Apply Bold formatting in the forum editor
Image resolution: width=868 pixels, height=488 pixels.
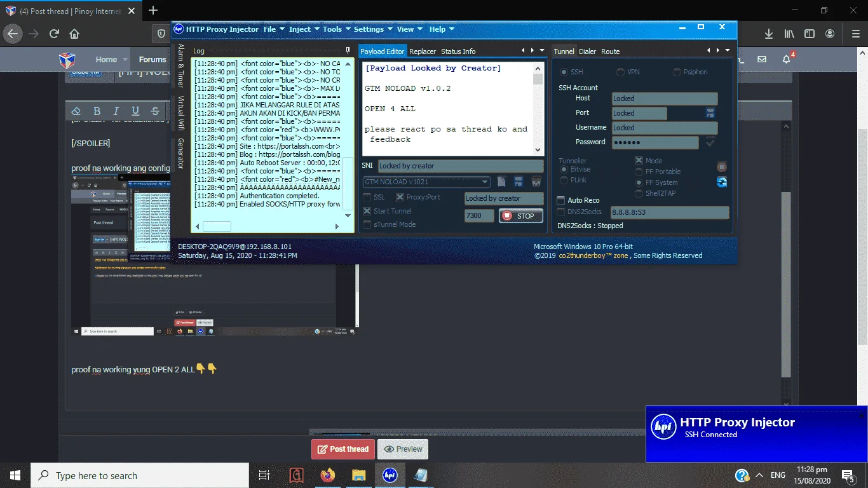(97, 111)
